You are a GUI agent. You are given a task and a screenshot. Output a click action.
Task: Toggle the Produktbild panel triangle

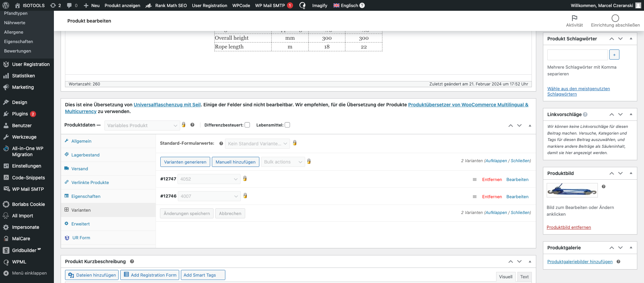pos(631,173)
